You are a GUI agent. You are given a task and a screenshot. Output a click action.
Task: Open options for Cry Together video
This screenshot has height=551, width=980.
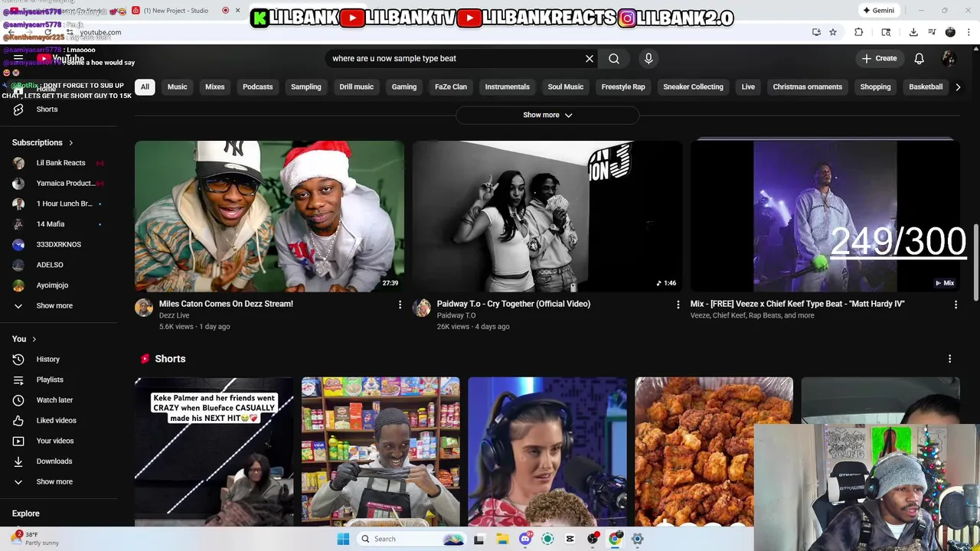pyautogui.click(x=678, y=305)
